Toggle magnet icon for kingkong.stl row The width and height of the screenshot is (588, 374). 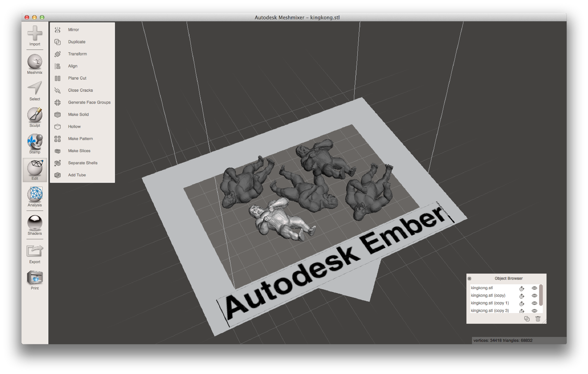(x=522, y=288)
